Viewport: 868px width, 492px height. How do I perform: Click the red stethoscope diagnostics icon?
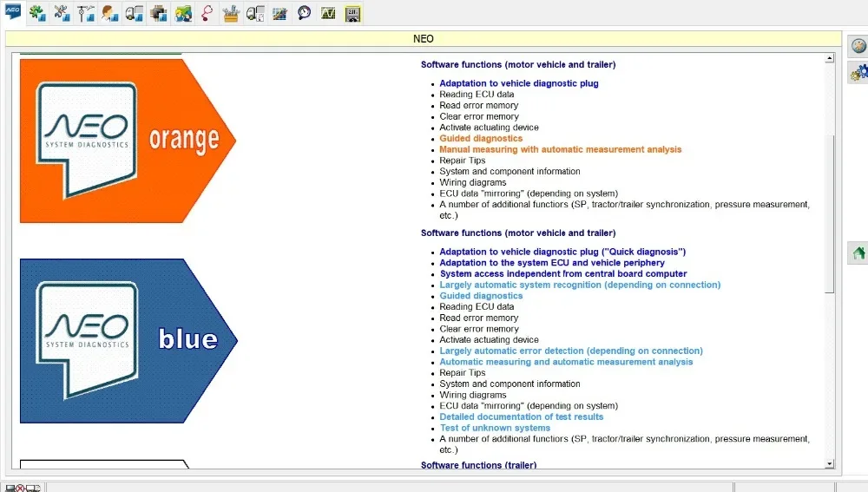[x=207, y=13]
